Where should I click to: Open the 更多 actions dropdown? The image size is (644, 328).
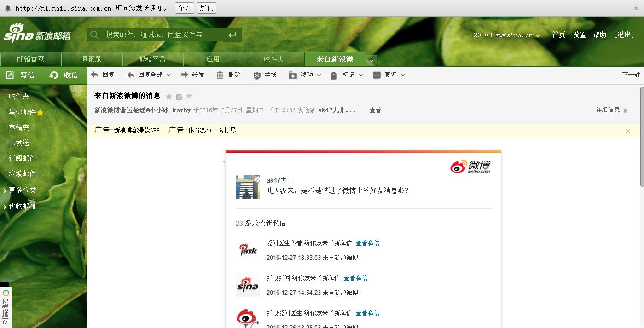(389, 75)
